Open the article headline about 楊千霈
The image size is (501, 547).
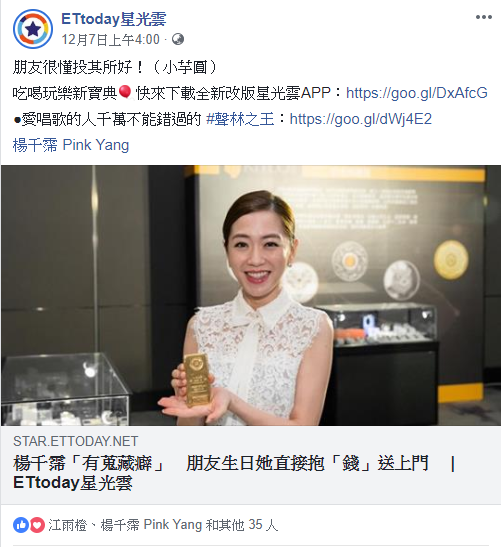pos(234,473)
